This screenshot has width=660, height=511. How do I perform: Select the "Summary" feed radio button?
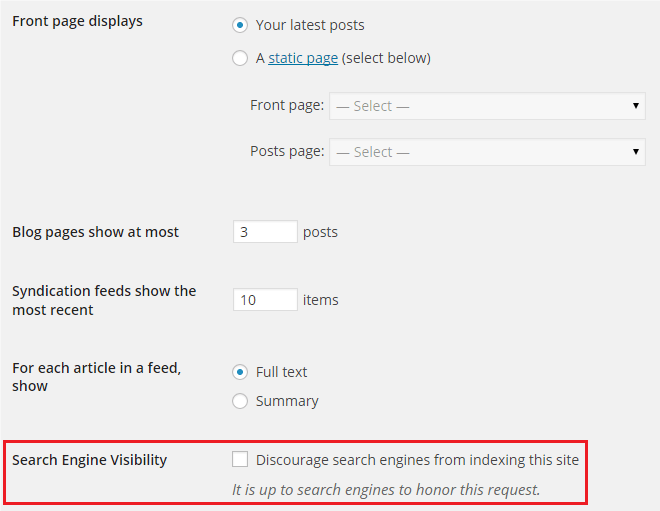pyautogui.click(x=240, y=401)
